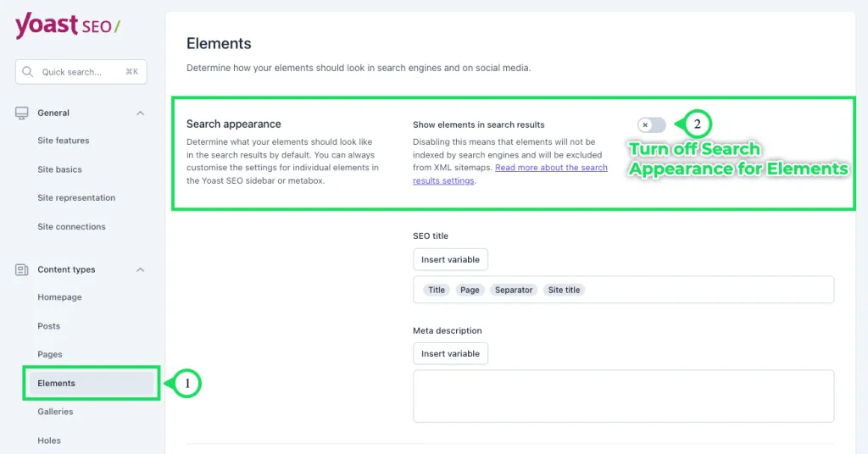
Task: Click the Page variable tag
Action: [x=470, y=290]
